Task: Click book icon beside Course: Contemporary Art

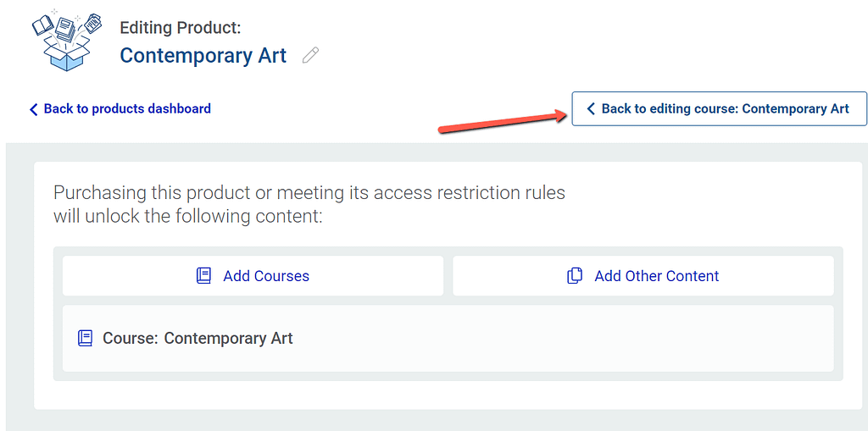Action: [x=85, y=338]
